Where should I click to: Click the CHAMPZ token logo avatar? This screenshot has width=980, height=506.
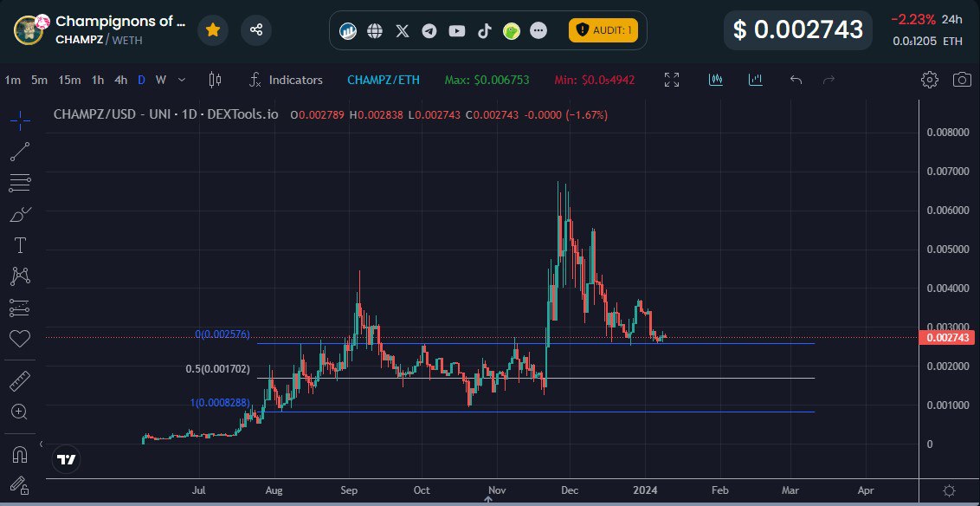tap(29, 29)
